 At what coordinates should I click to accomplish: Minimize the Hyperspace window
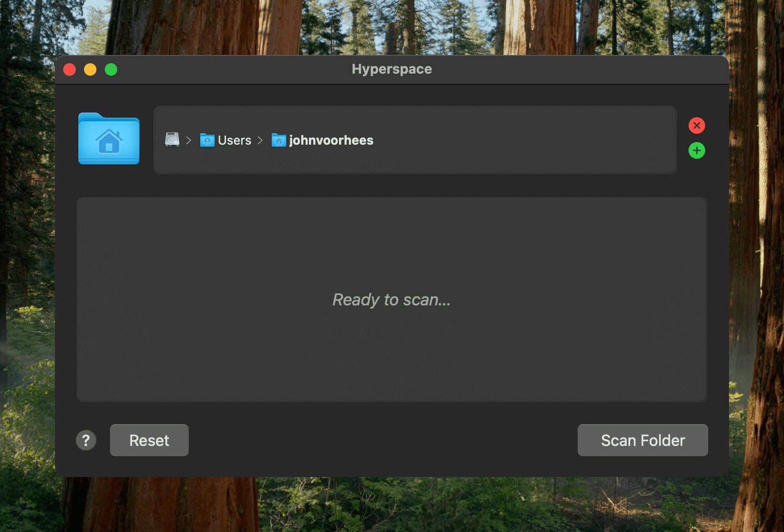coord(90,69)
